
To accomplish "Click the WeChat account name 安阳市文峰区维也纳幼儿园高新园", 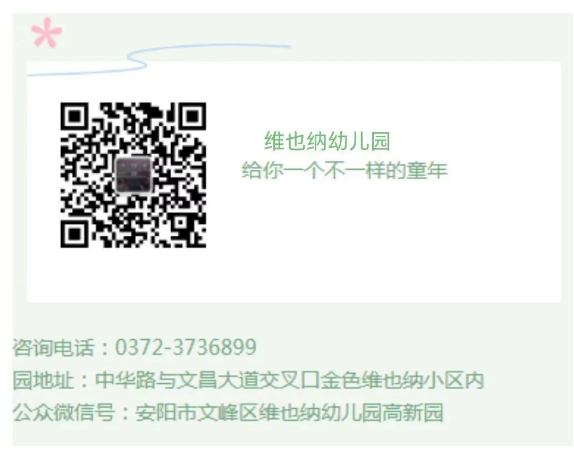I will point(290,413).
